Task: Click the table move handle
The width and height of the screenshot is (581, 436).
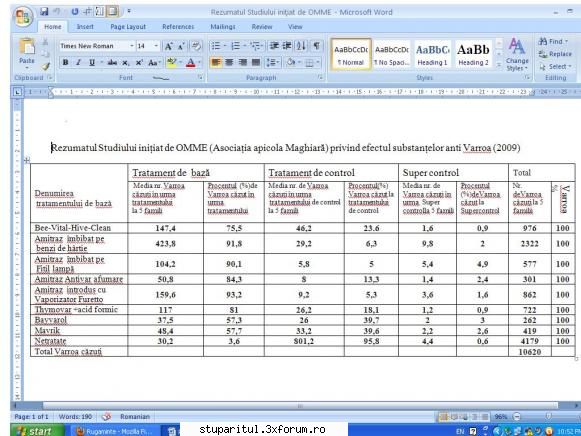Action: click(27, 160)
